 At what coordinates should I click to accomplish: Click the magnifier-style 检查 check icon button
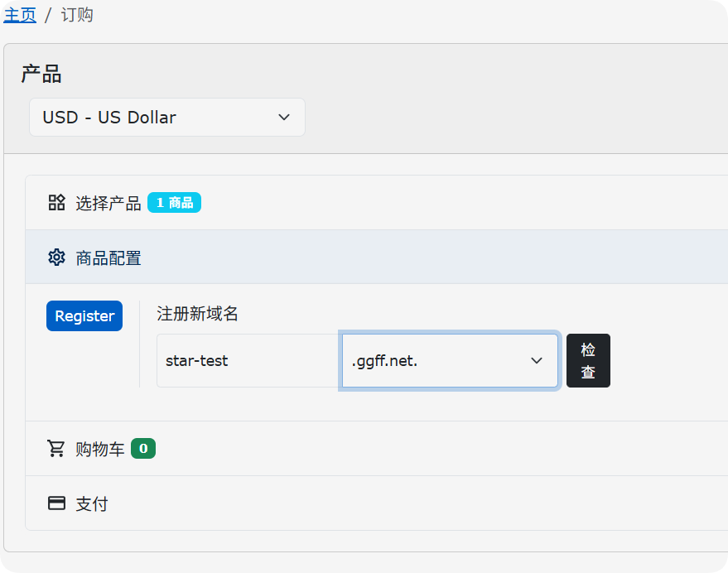[x=588, y=360]
